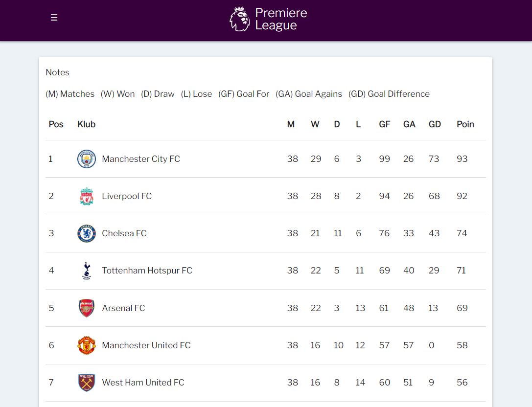Open the Chelsea FC team page
Image resolution: width=532 pixels, height=407 pixels.
tap(124, 233)
